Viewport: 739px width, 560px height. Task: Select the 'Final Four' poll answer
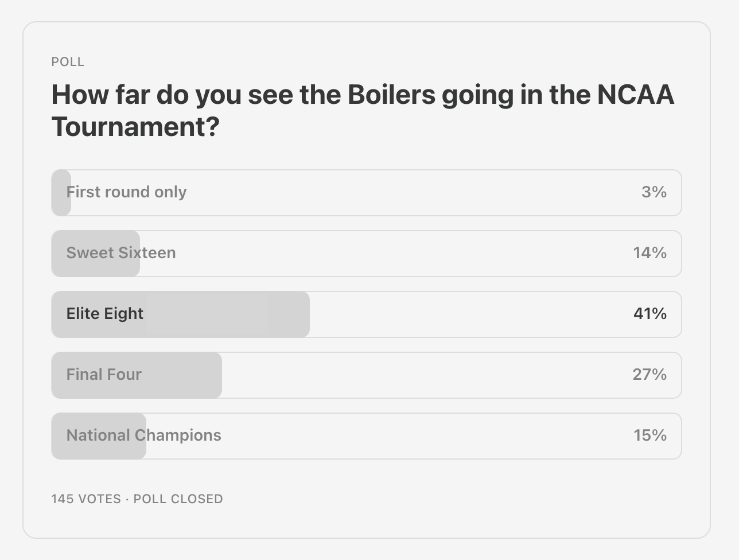[104, 375]
